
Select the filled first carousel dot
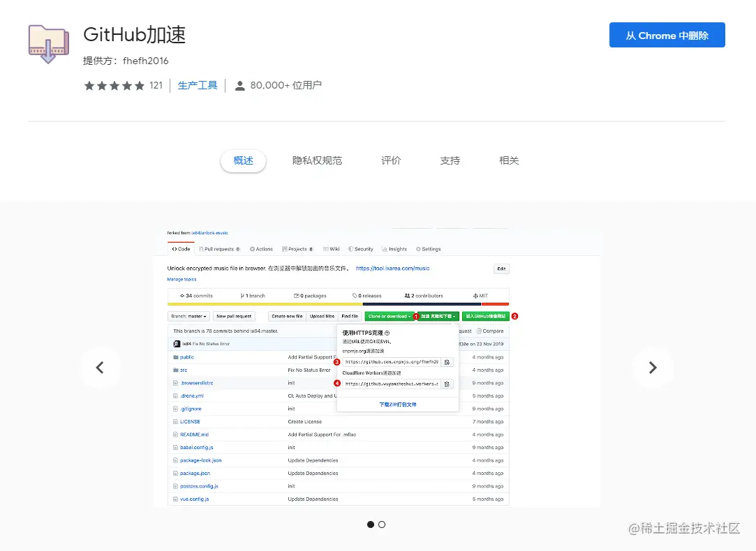[370, 524]
